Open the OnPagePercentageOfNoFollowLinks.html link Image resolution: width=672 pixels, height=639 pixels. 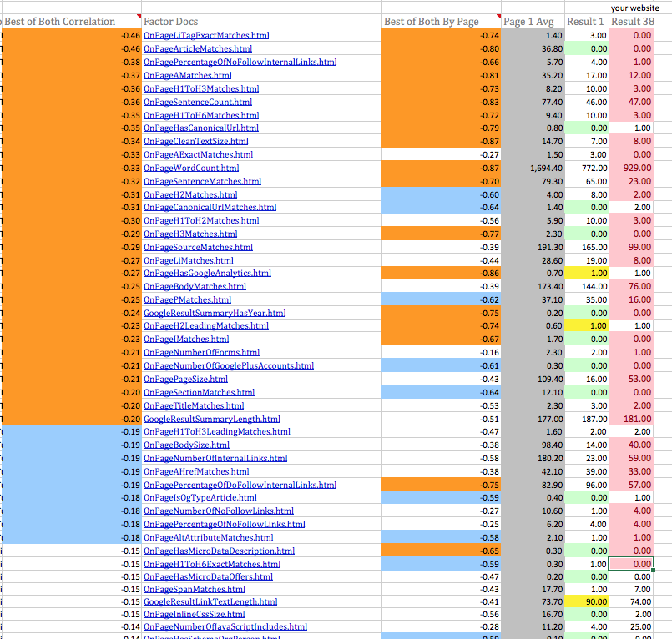click(x=225, y=524)
